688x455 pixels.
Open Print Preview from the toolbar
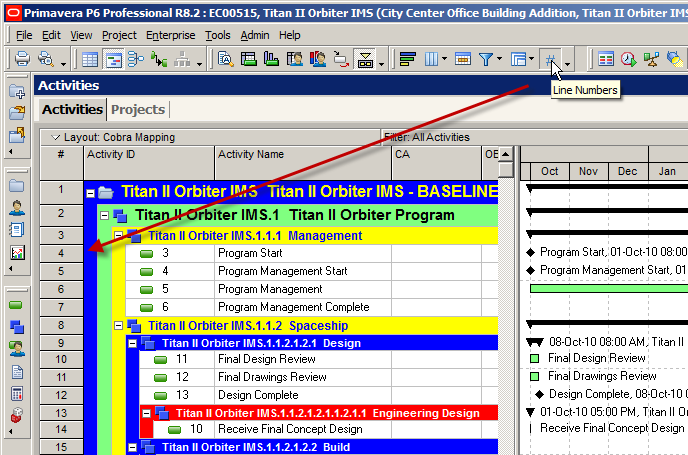click(46, 59)
